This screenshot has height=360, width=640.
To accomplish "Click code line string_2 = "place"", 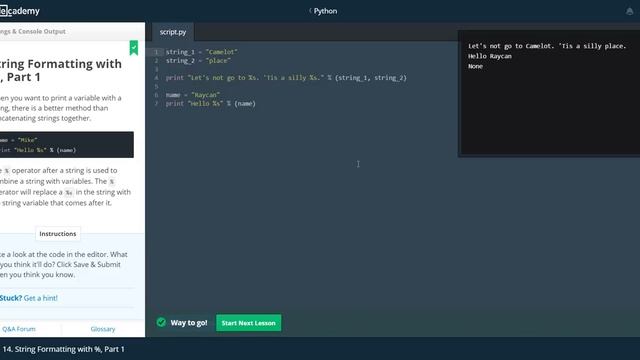I will [198, 60].
